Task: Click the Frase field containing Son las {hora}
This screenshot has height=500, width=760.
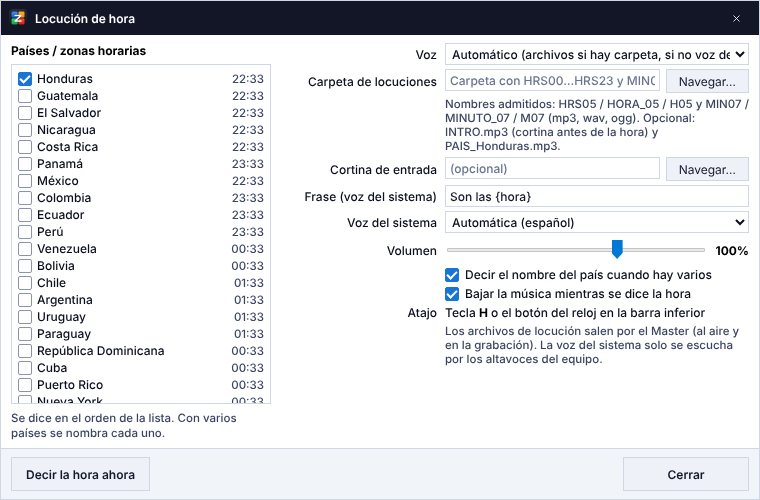Action: [597, 196]
